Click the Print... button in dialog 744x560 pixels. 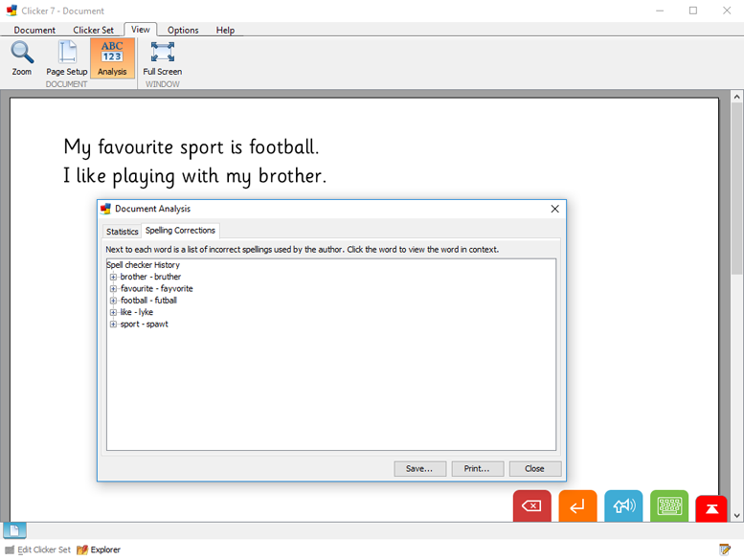click(x=477, y=469)
